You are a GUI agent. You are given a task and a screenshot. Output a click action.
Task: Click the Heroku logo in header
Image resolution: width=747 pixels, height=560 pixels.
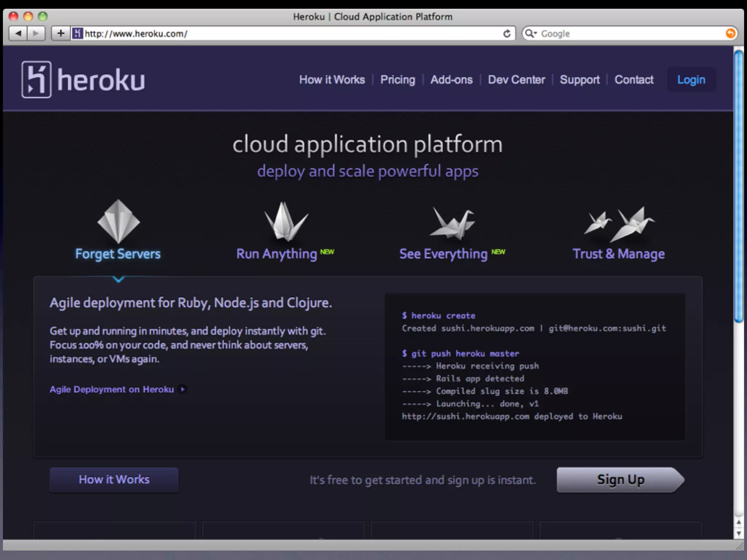[x=83, y=79]
